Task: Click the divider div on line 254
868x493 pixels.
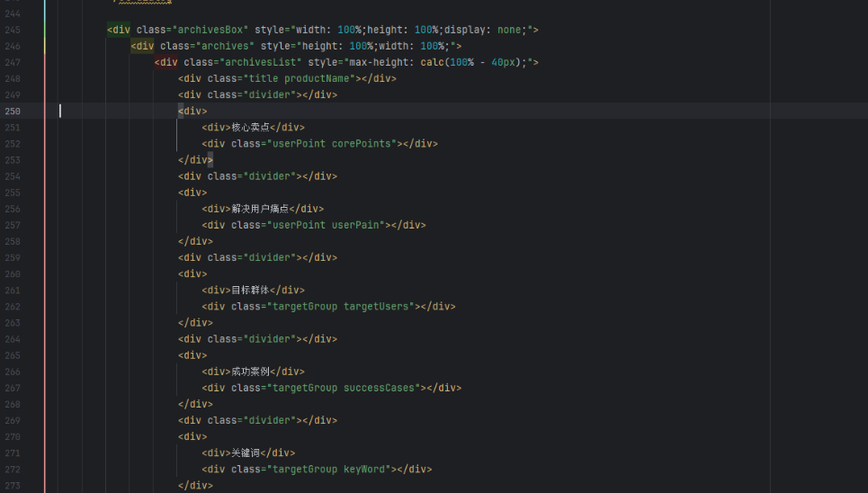Action: click(257, 176)
